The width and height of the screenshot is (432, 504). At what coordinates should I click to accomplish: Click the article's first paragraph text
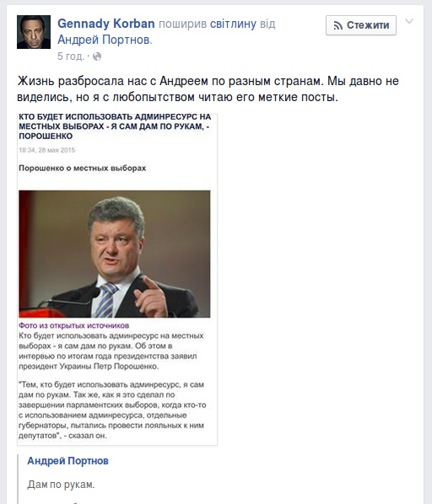[111, 351]
